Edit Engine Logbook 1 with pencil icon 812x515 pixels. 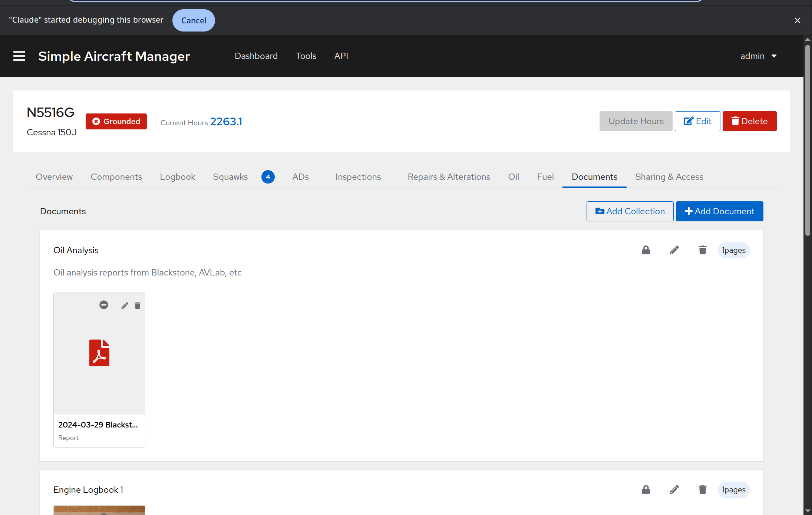click(x=674, y=490)
